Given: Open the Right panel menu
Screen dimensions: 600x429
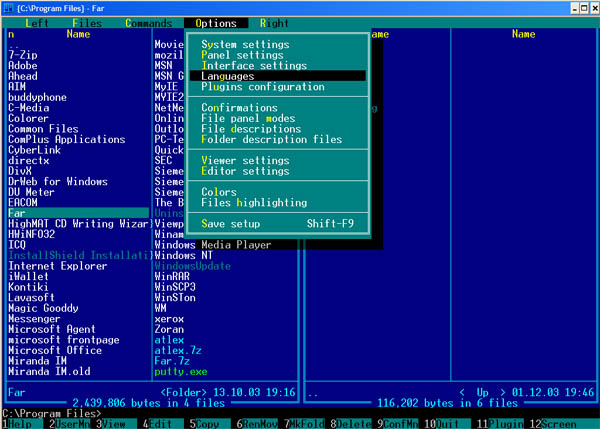Looking at the screenshot, I should click(x=274, y=22).
